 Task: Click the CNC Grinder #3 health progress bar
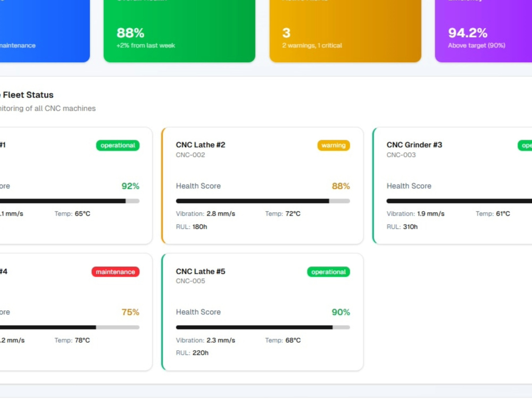tap(459, 201)
